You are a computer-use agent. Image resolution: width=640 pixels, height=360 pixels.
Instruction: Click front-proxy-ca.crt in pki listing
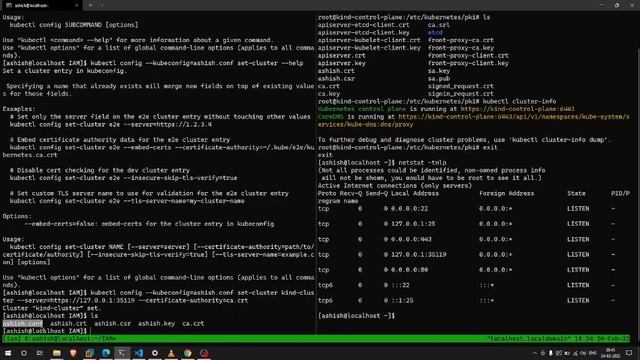pyautogui.click(x=461, y=40)
